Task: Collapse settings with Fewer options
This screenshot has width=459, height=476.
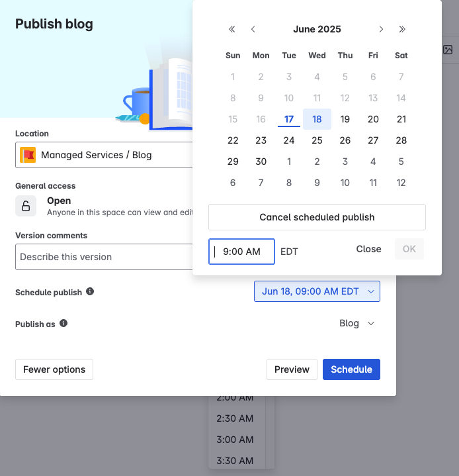Action: tap(54, 369)
